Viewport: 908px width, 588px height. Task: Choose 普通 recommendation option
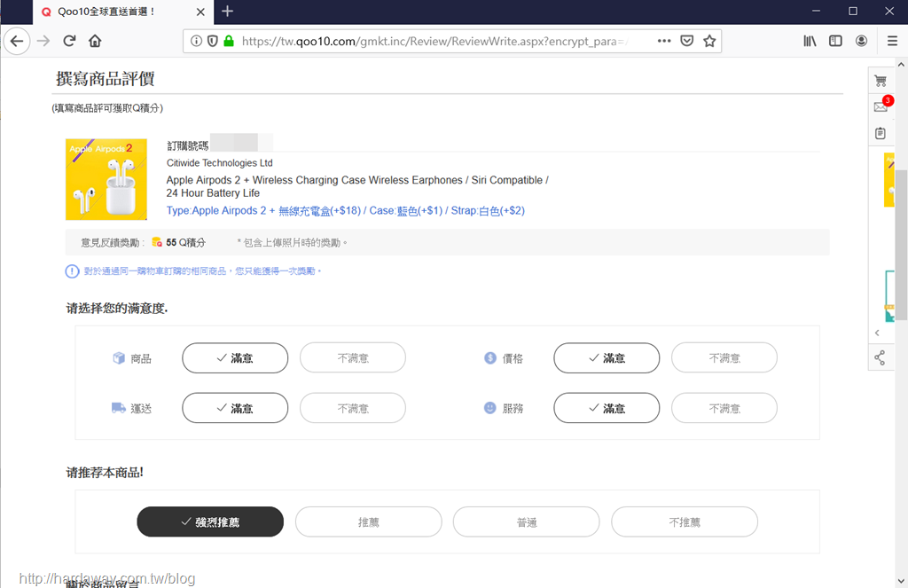point(527,522)
